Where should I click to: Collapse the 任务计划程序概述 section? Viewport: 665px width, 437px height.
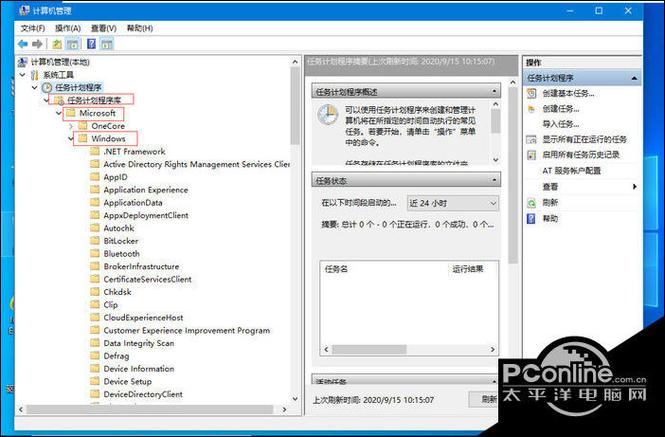point(494,92)
